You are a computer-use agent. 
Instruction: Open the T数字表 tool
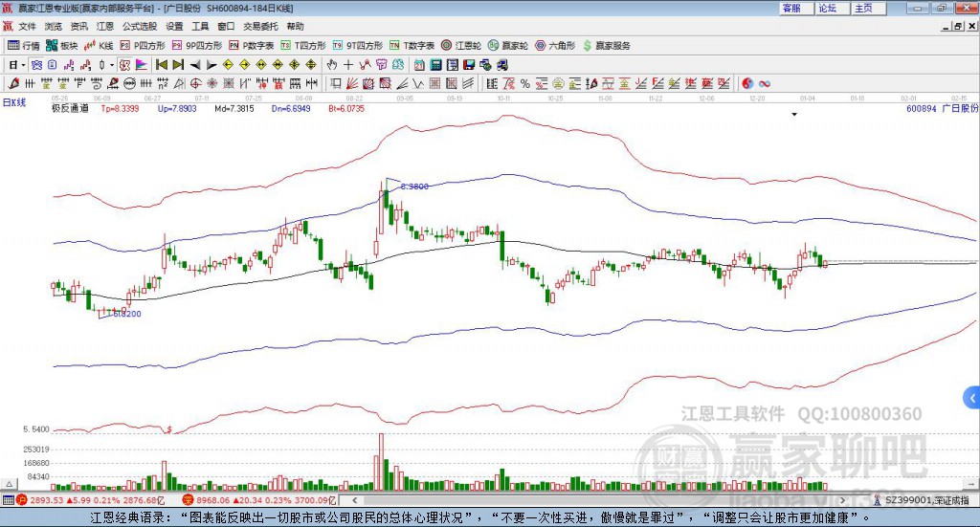[412, 46]
